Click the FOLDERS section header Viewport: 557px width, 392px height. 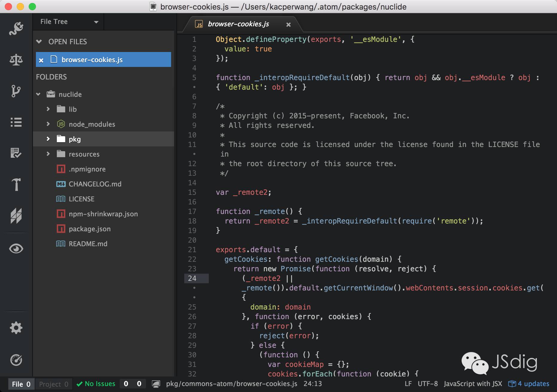click(x=51, y=77)
